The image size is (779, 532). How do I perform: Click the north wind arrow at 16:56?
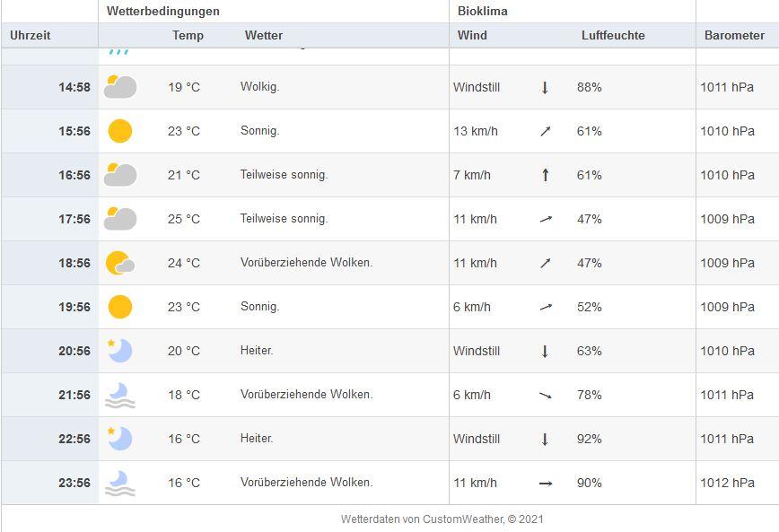coord(546,175)
